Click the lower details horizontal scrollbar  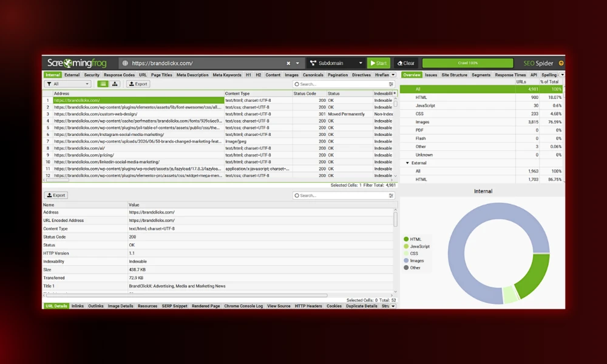(186, 295)
